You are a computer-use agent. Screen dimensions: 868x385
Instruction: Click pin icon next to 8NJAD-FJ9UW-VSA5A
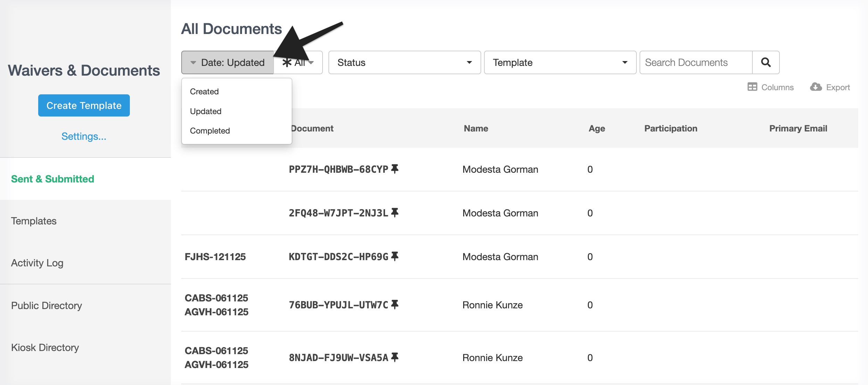[394, 357]
